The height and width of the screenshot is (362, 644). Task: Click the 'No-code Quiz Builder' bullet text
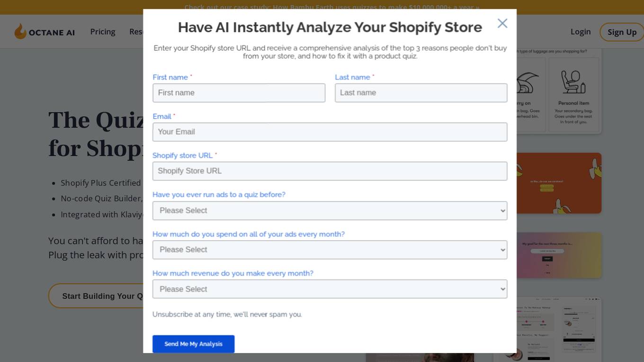(x=101, y=199)
